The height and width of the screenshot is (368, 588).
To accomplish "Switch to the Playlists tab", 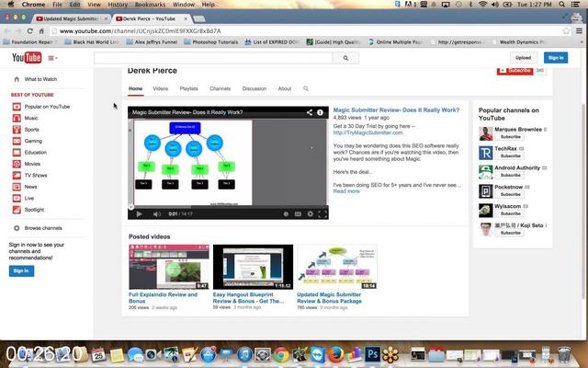I will [188, 88].
